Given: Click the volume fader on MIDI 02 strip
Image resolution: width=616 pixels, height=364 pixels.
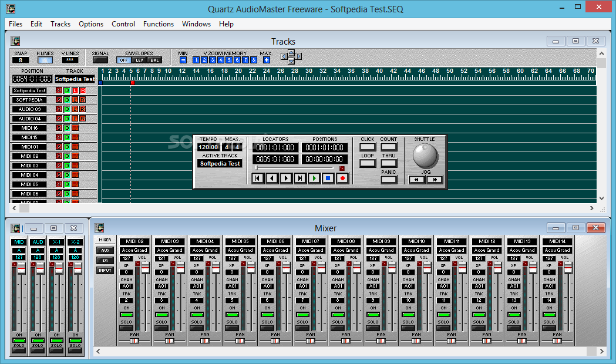Looking at the screenshot, I should coord(146,268).
